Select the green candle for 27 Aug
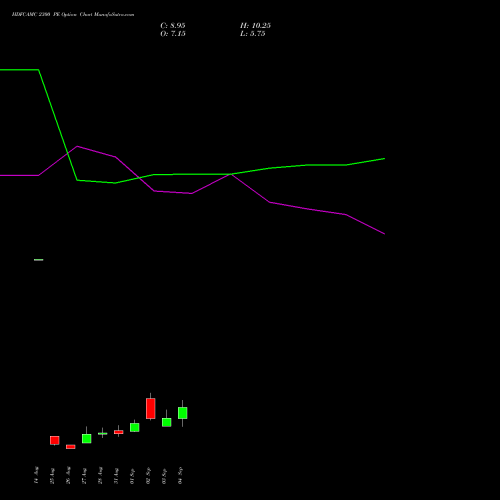This screenshot has width=500, height=500. click(87, 438)
